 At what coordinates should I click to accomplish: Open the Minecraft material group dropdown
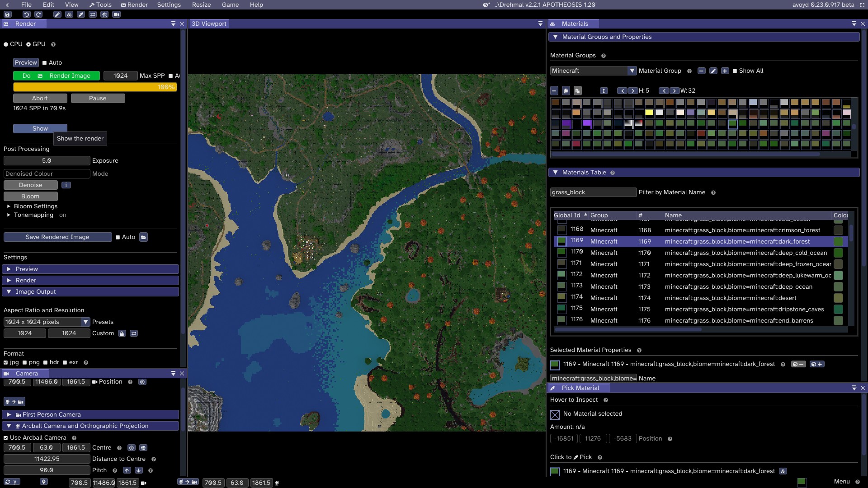(632, 71)
